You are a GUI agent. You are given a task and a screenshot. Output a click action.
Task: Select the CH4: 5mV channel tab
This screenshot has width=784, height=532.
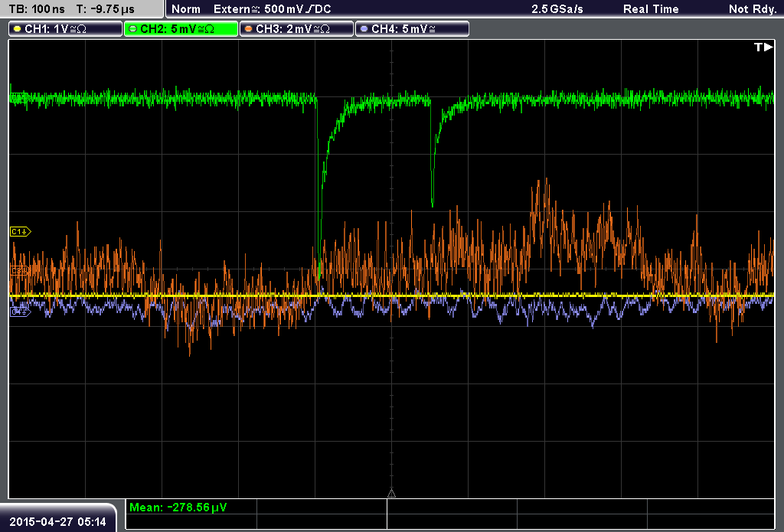tap(412, 29)
